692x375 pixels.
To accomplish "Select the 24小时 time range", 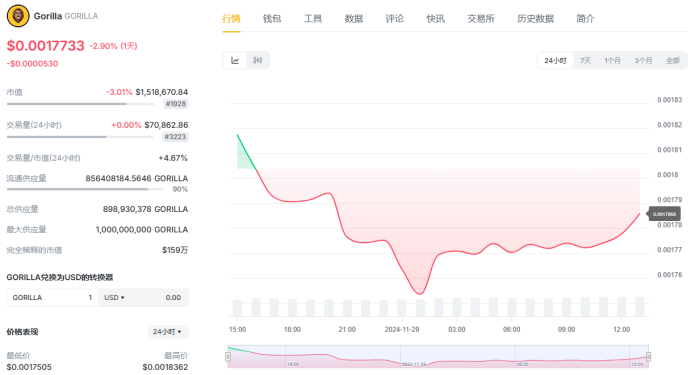I will [555, 60].
